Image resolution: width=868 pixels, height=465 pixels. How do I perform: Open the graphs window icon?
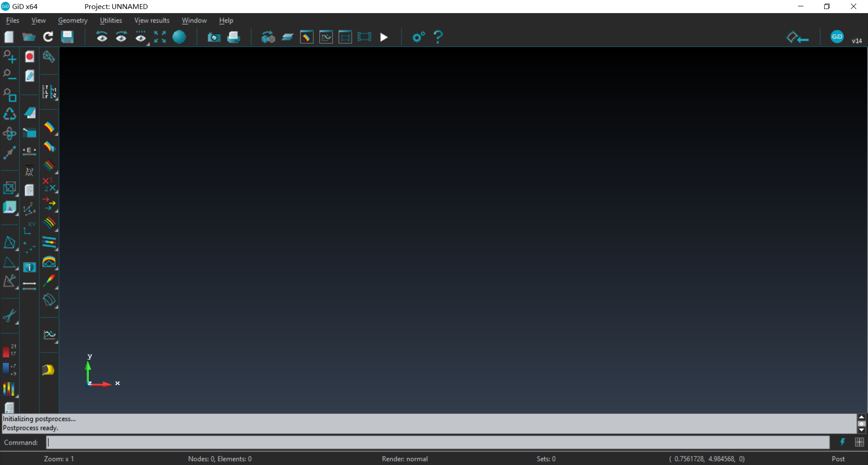pyautogui.click(x=326, y=37)
